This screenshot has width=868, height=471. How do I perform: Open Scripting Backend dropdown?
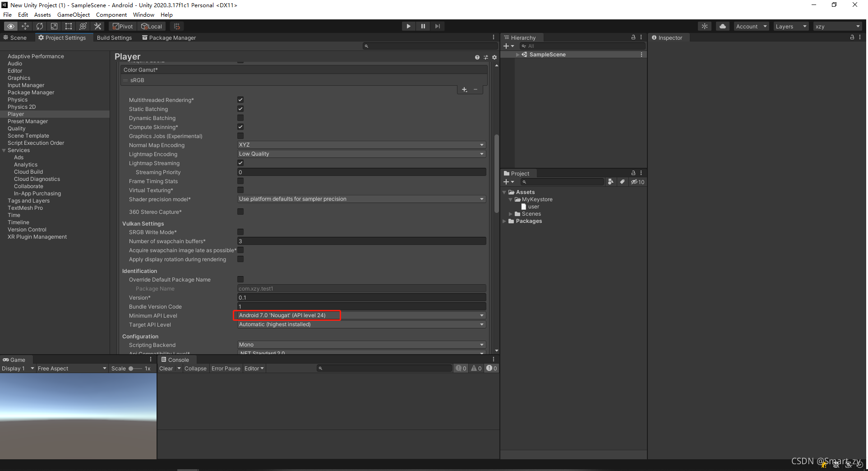(361, 345)
